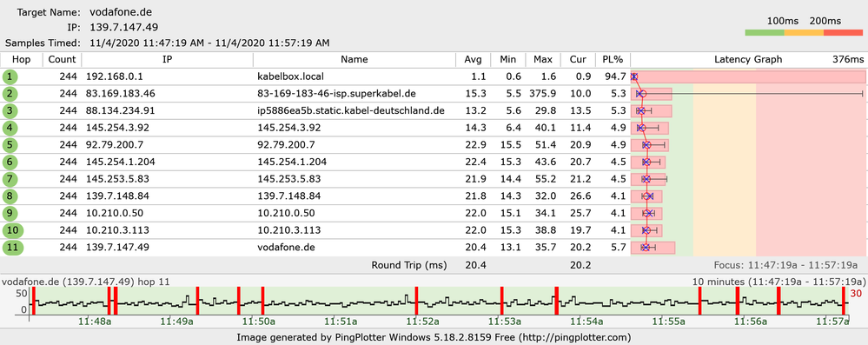
Task: Select hop 5 green circle icon
Action: pos(10,145)
